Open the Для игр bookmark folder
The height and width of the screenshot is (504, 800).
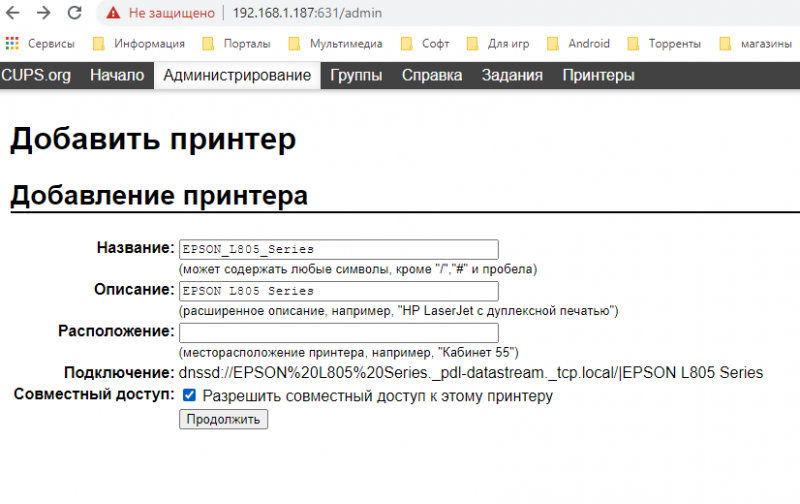[x=498, y=44]
